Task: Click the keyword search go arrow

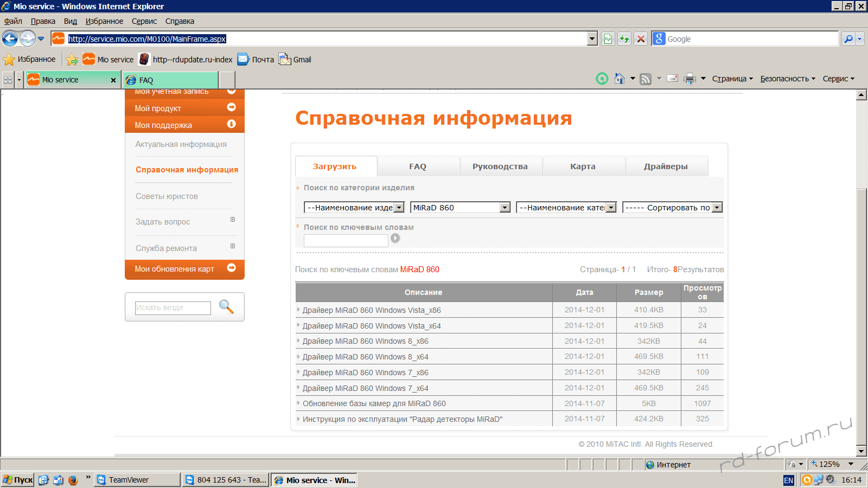Action: point(395,238)
